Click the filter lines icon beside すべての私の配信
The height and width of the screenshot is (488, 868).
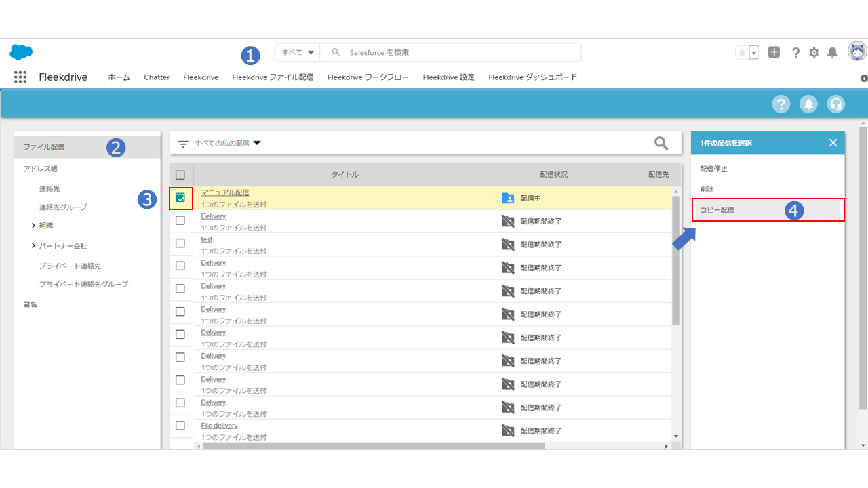(183, 144)
